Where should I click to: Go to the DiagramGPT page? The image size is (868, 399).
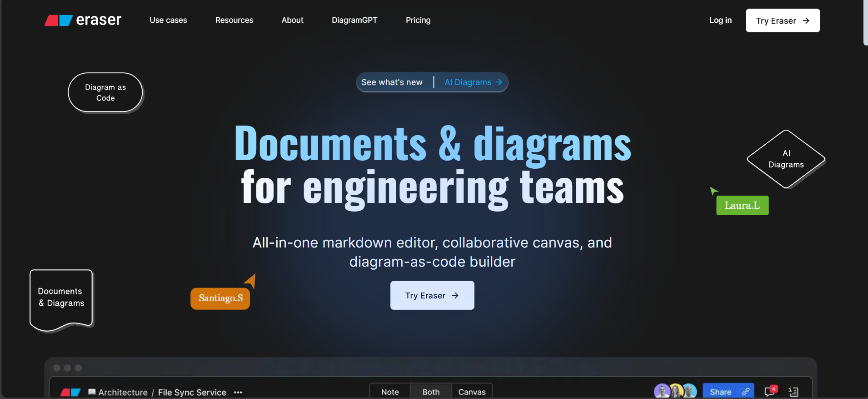(354, 20)
